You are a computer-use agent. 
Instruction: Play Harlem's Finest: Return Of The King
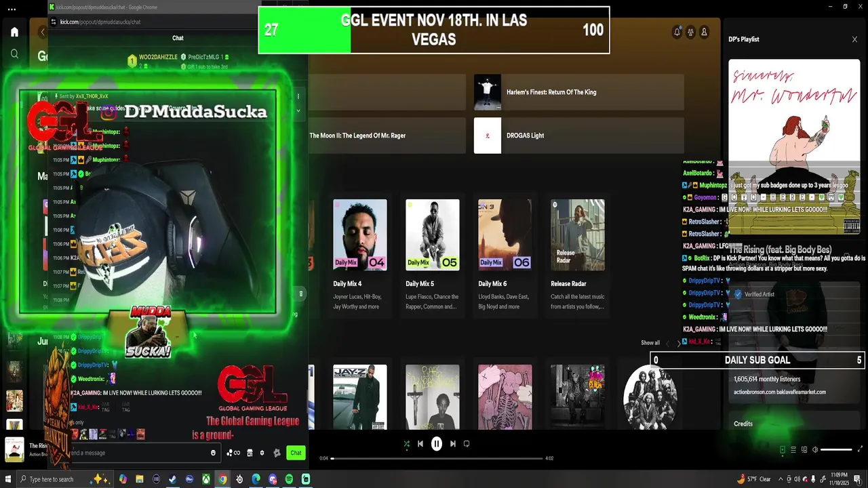pos(578,92)
